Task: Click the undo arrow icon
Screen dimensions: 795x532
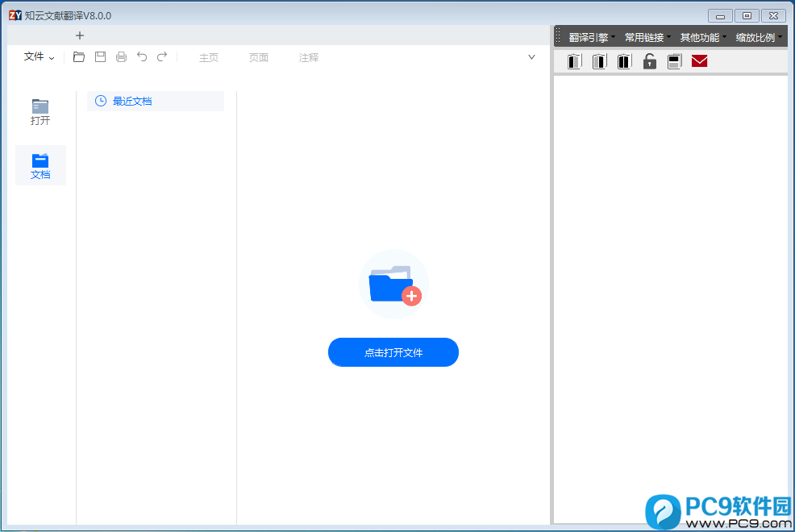Action: click(x=142, y=56)
